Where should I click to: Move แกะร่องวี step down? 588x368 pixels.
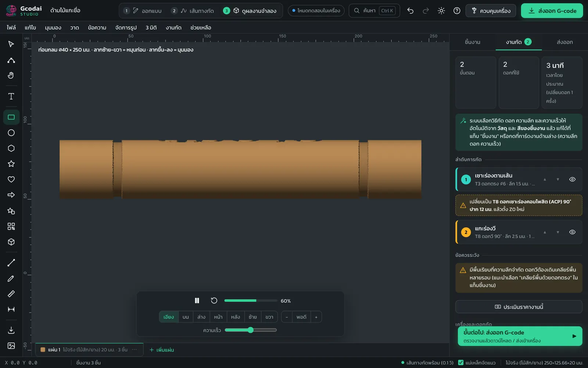coord(558,232)
